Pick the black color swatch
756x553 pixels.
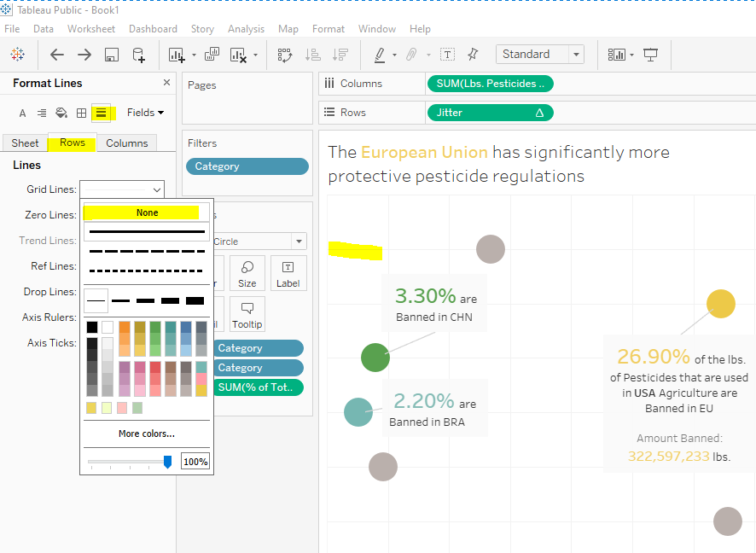click(91, 328)
